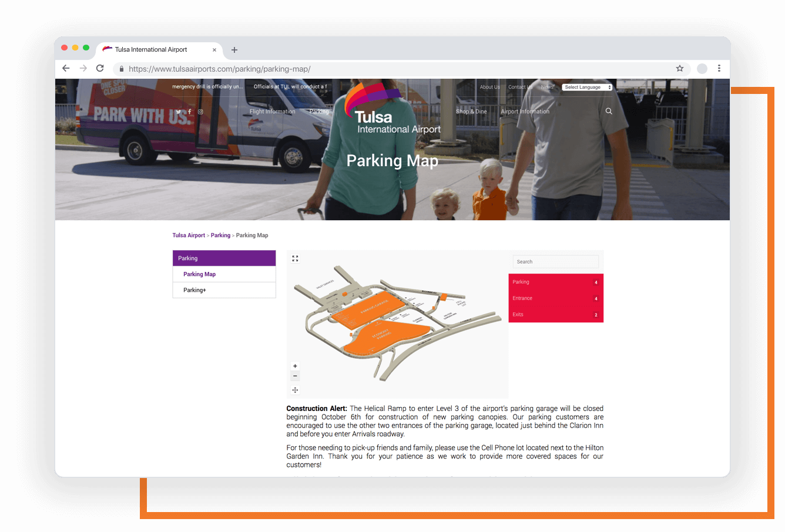
Task: Bookmark this page with the star icon
Action: tap(680, 69)
